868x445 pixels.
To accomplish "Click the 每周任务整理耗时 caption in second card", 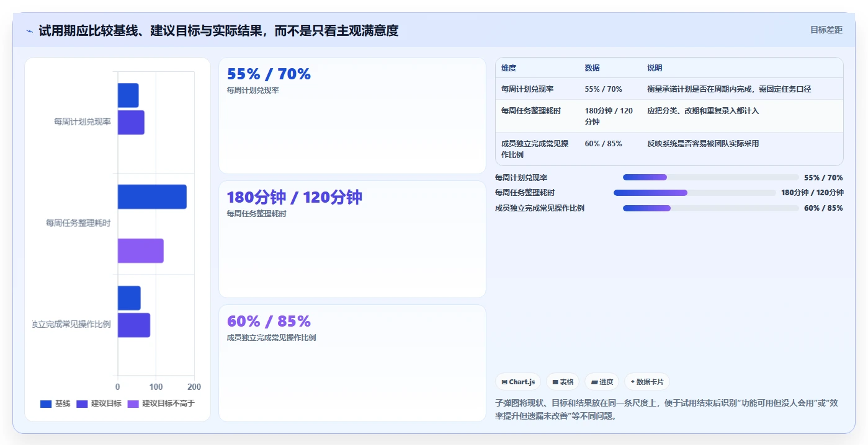I will (x=257, y=214).
